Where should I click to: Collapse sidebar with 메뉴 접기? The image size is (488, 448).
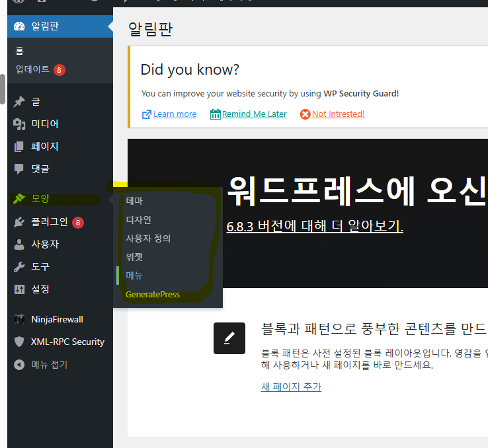point(50,364)
